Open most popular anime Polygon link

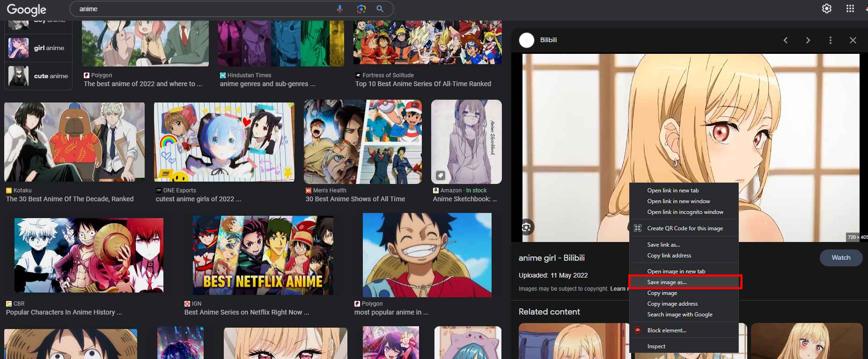coord(391,312)
